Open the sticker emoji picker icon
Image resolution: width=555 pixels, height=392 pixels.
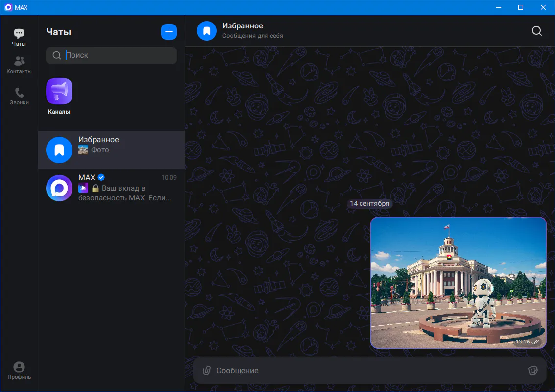coord(532,370)
